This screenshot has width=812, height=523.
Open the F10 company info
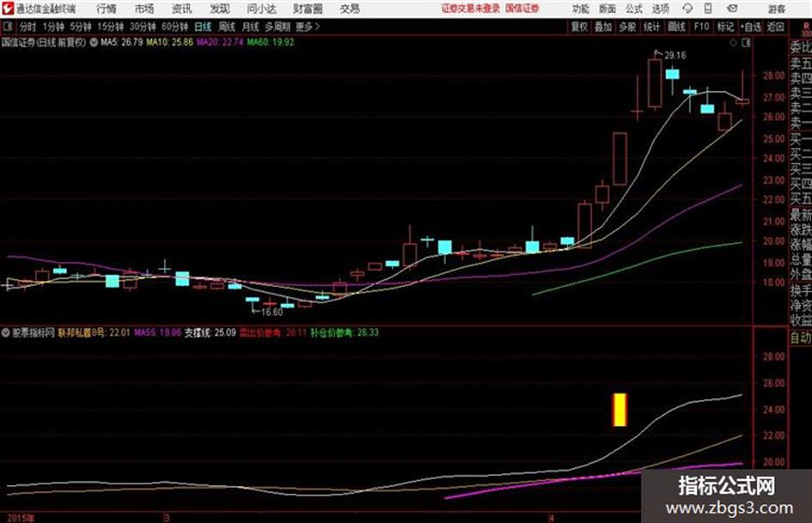click(x=701, y=27)
